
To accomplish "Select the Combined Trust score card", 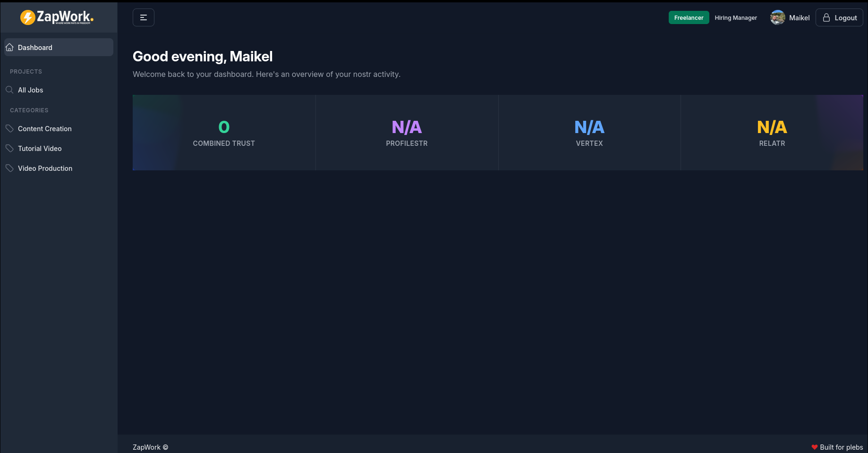I will (x=224, y=133).
